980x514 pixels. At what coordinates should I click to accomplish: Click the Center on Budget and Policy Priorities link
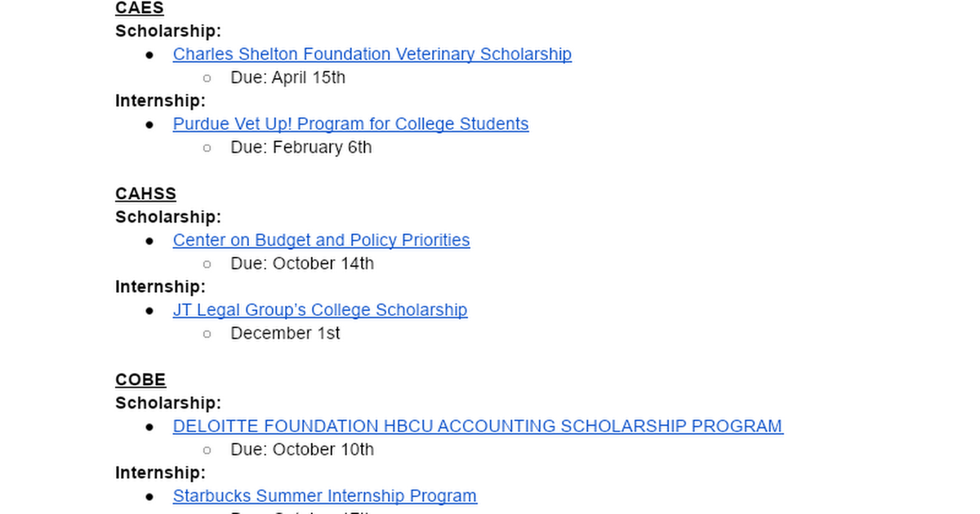click(321, 241)
